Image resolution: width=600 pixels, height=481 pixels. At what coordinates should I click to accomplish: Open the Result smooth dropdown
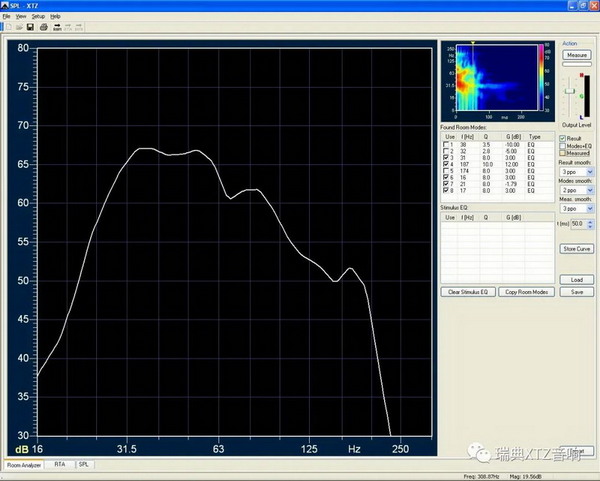coord(577,172)
